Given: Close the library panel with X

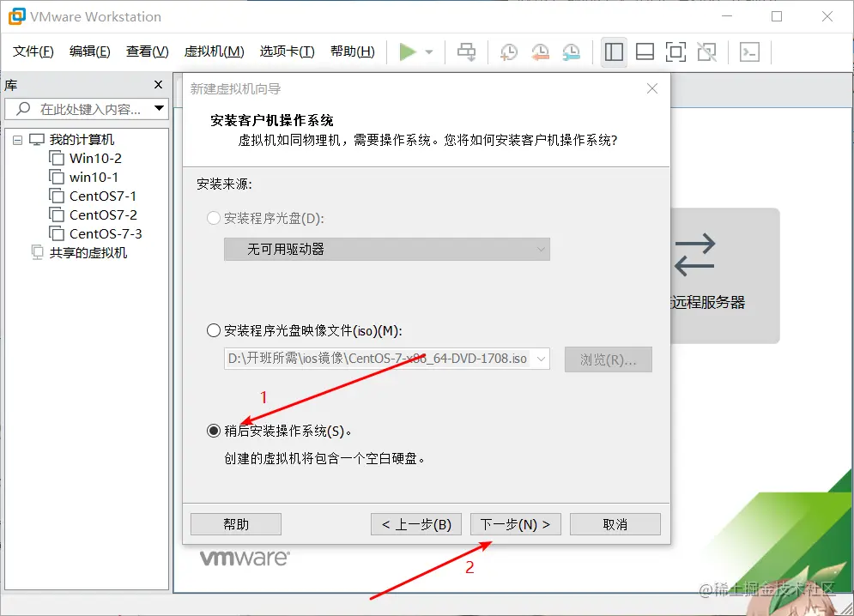Looking at the screenshot, I should pos(159,84).
